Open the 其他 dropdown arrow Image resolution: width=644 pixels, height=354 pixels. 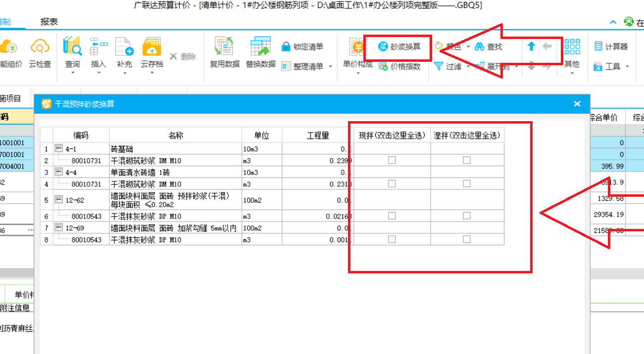(x=572, y=73)
